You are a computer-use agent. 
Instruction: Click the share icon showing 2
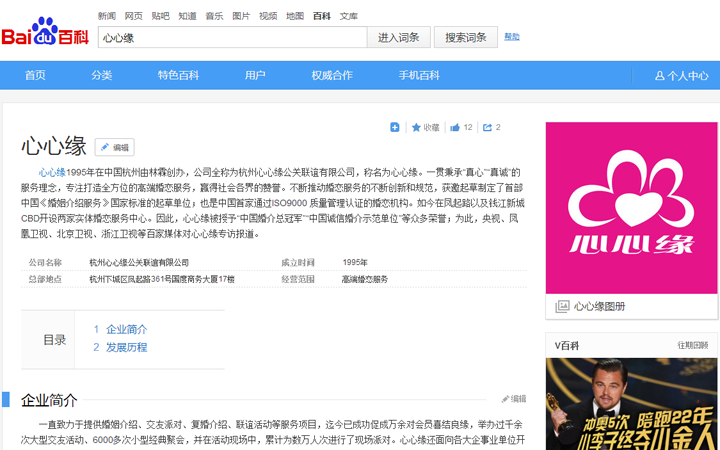pos(487,127)
